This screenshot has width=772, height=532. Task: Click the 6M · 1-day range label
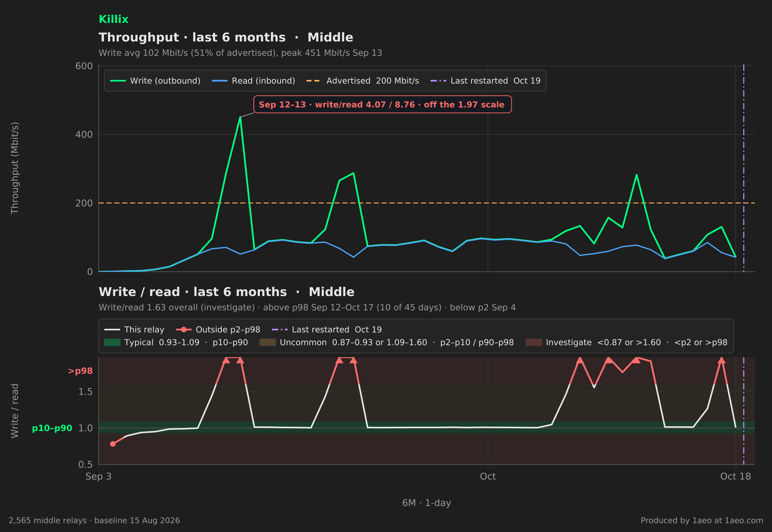coord(427,503)
